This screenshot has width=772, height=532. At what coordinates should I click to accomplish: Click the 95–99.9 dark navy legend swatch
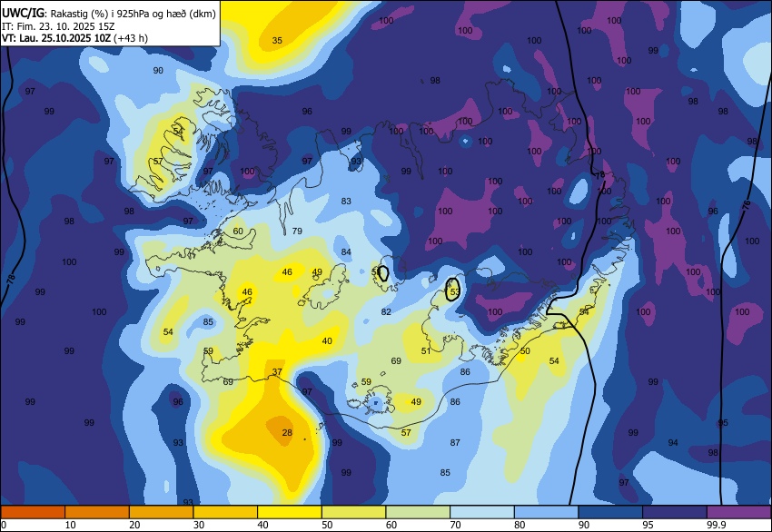675,512
